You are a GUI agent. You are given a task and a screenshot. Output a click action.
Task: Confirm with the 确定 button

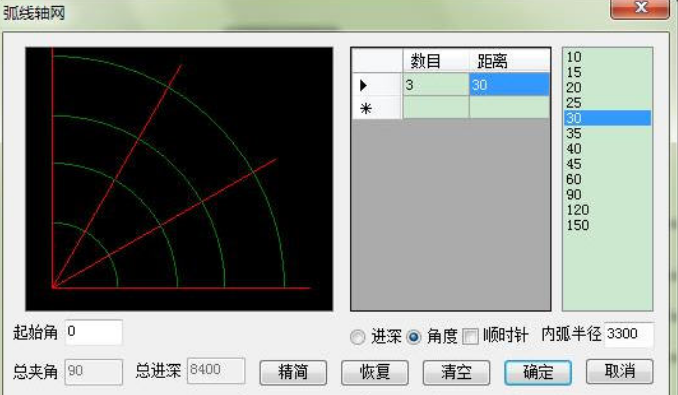coord(538,372)
